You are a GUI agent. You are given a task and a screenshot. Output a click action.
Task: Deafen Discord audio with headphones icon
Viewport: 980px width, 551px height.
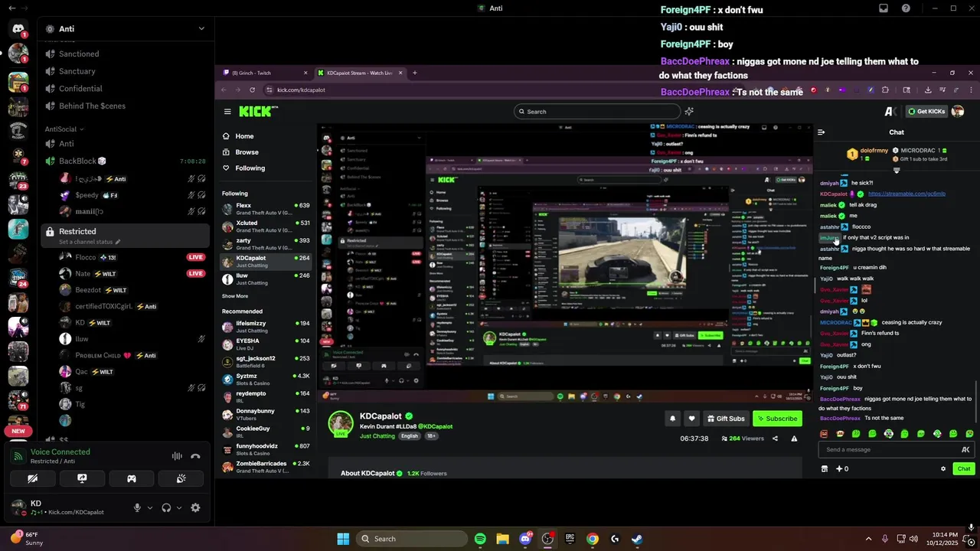pyautogui.click(x=166, y=507)
